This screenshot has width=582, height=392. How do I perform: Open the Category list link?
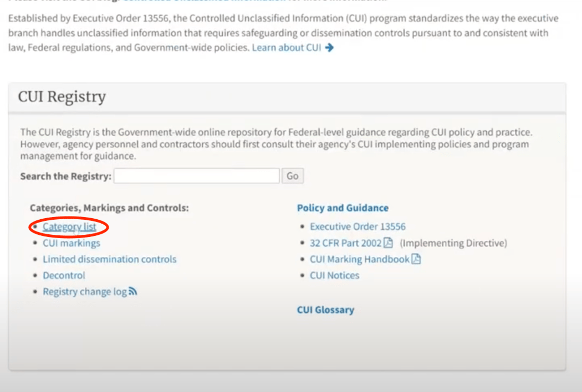tap(69, 226)
